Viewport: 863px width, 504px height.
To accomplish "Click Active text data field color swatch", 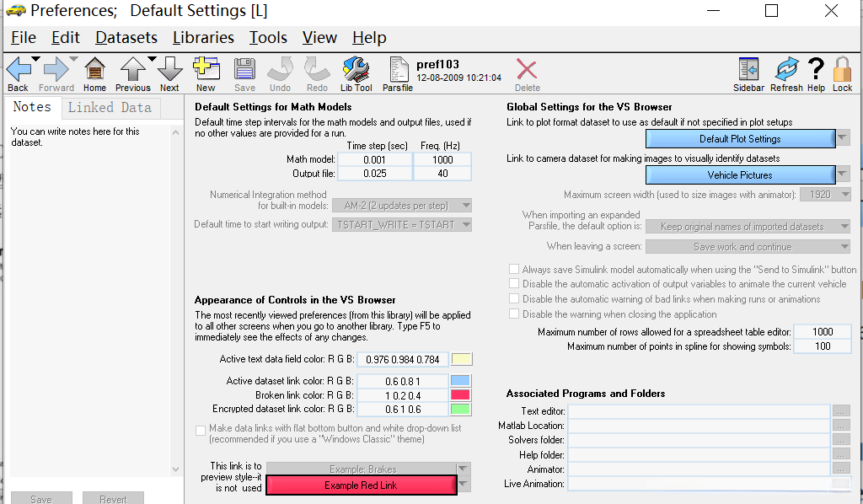I will click(461, 359).
